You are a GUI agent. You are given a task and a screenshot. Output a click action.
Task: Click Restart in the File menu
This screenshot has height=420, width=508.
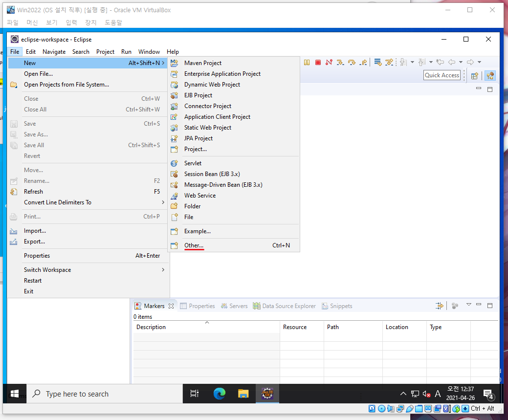88,281
